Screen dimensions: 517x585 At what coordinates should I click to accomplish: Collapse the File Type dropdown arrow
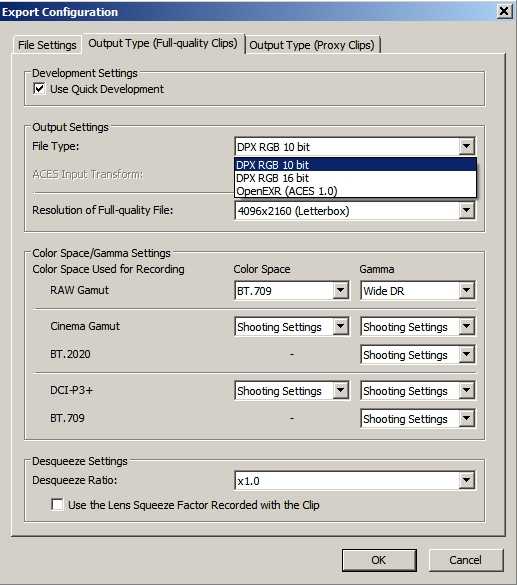(466, 146)
